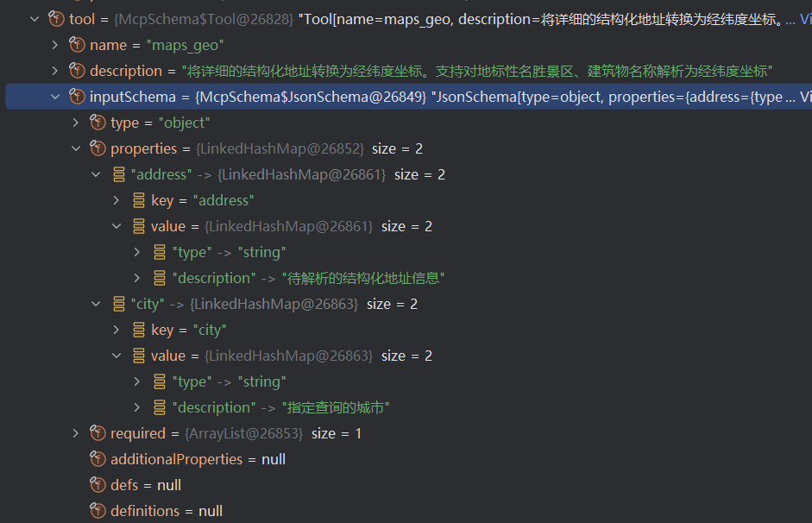Click the field icon beside required
The image size is (812, 523).
click(x=98, y=433)
